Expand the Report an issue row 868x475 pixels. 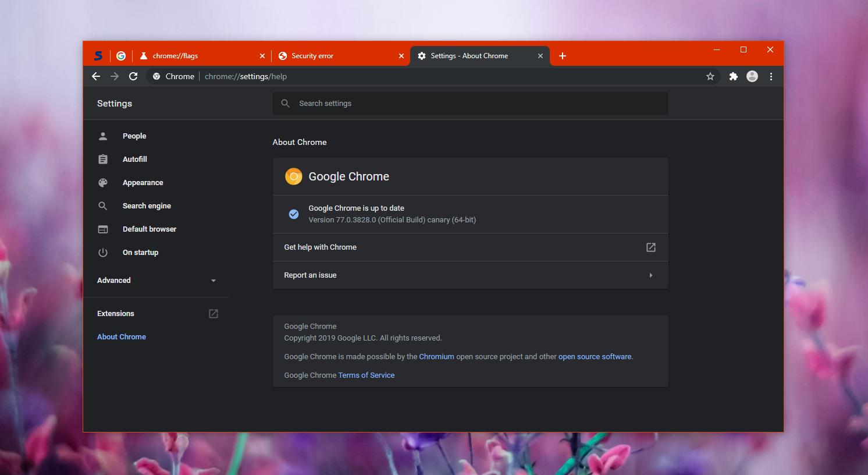[470, 275]
